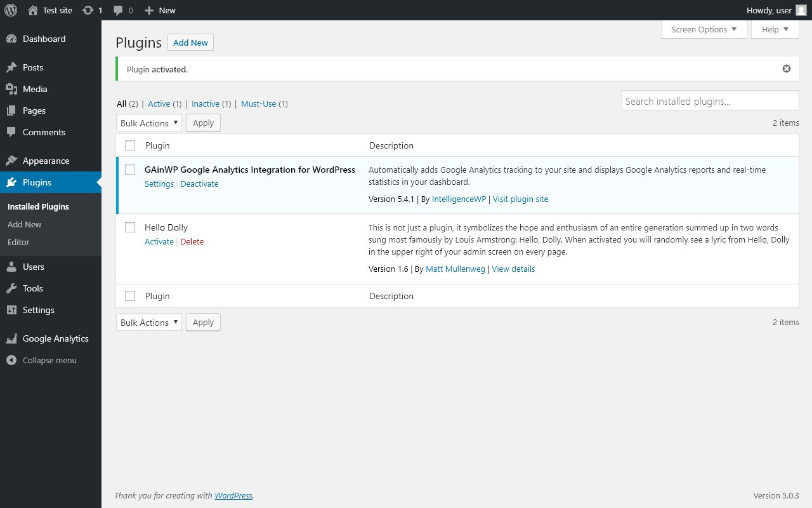812x508 pixels.
Task: Expand the Screen Options panel
Action: click(x=704, y=29)
